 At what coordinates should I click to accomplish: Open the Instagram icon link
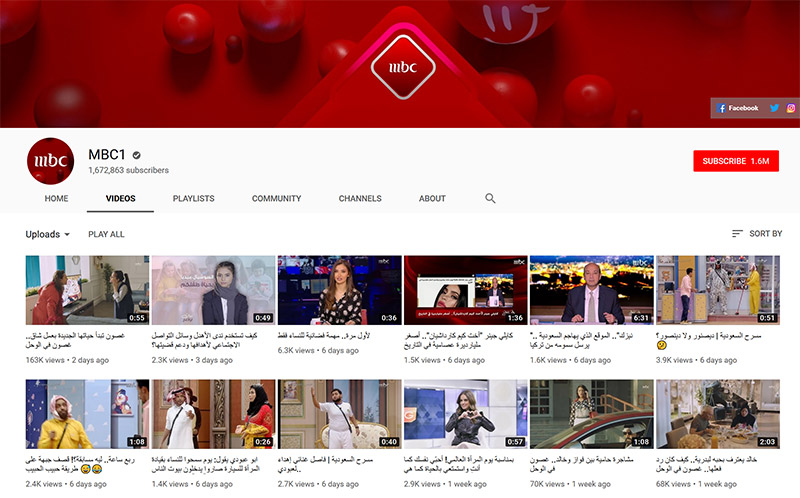(x=791, y=108)
